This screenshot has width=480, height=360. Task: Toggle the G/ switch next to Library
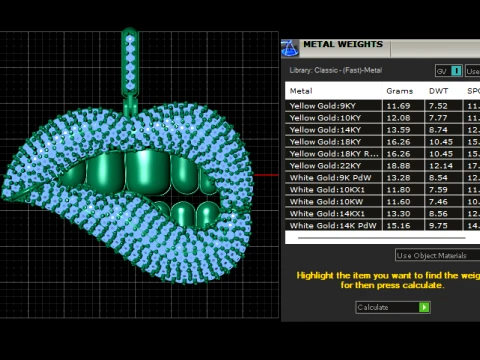[x=449, y=71]
